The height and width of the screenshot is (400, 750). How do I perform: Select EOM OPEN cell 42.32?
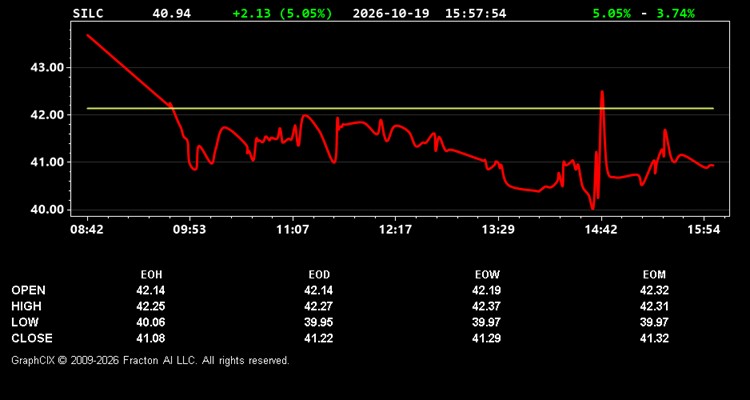[654, 290]
